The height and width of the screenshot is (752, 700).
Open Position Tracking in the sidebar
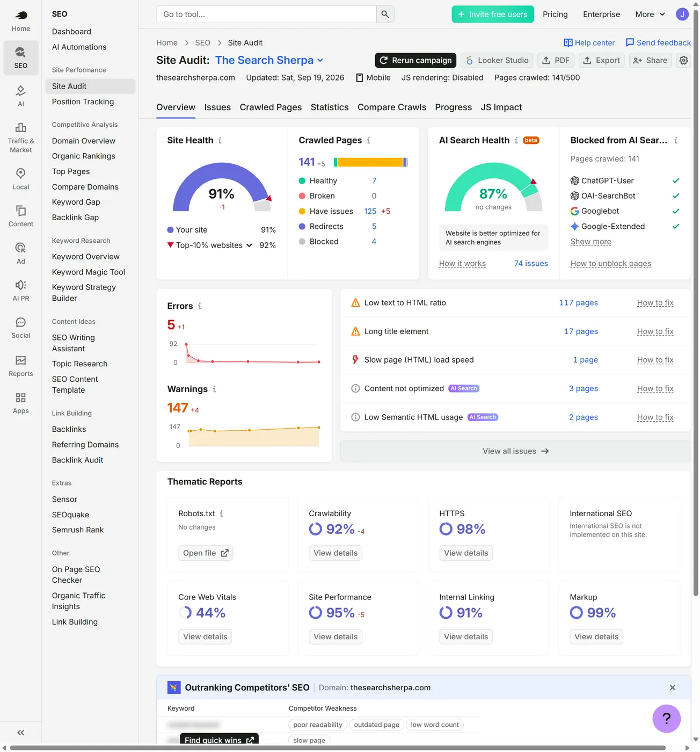pos(83,102)
